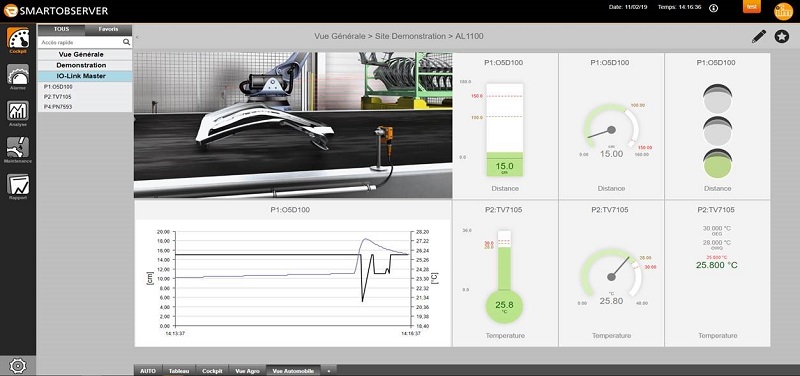Click the middle grey traffic light indicator

coord(717,131)
